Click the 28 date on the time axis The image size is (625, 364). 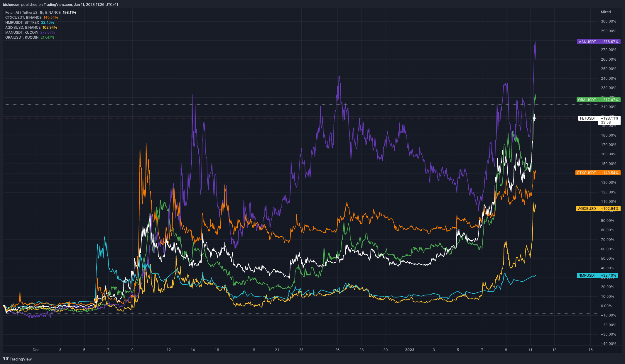[362, 350]
